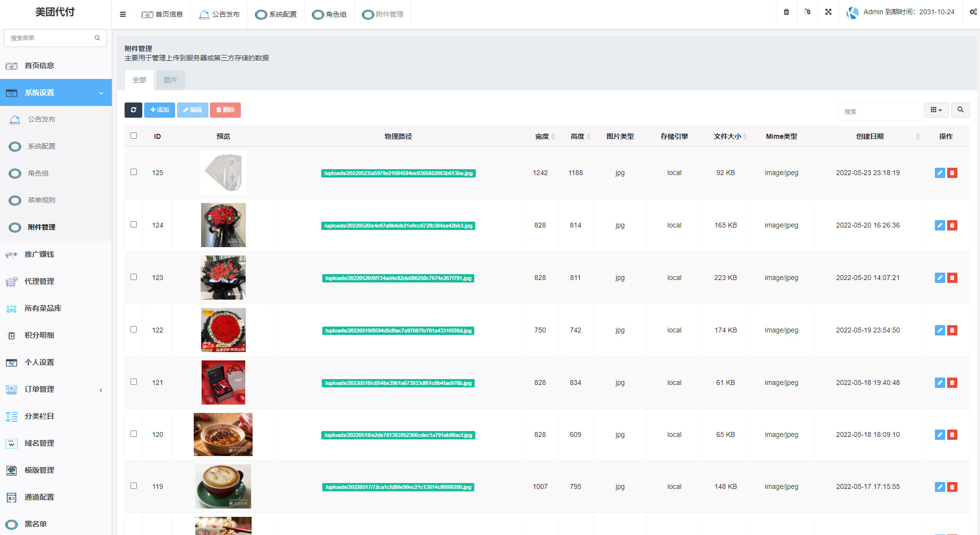Viewport: 980px width, 535px height.
Task: Delete row 125 with red trash icon
Action: point(952,173)
